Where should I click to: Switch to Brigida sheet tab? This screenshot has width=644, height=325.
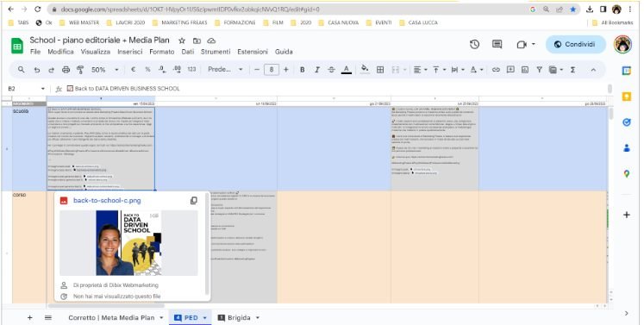coord(239,317)
